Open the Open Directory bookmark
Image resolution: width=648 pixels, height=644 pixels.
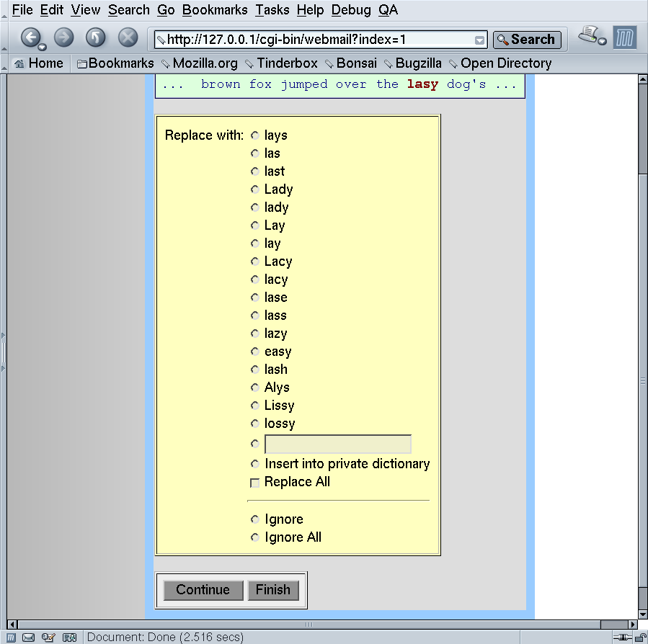500,63
